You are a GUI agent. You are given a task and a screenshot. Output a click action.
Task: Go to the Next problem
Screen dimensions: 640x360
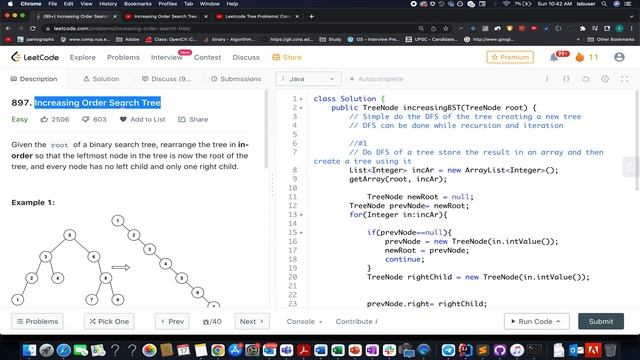click(252, 321)
